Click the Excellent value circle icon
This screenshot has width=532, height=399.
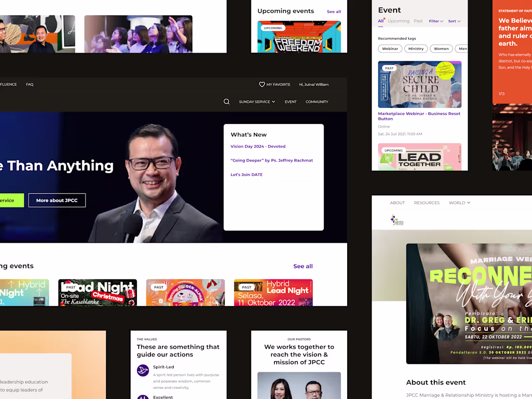(x=142, y=397)
